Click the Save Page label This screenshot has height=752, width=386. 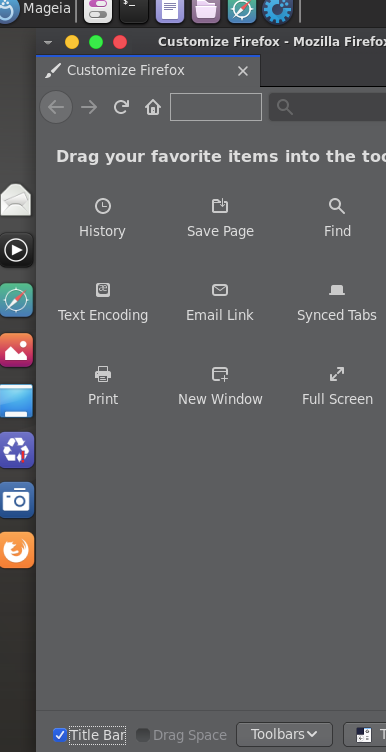pos(220,231)
